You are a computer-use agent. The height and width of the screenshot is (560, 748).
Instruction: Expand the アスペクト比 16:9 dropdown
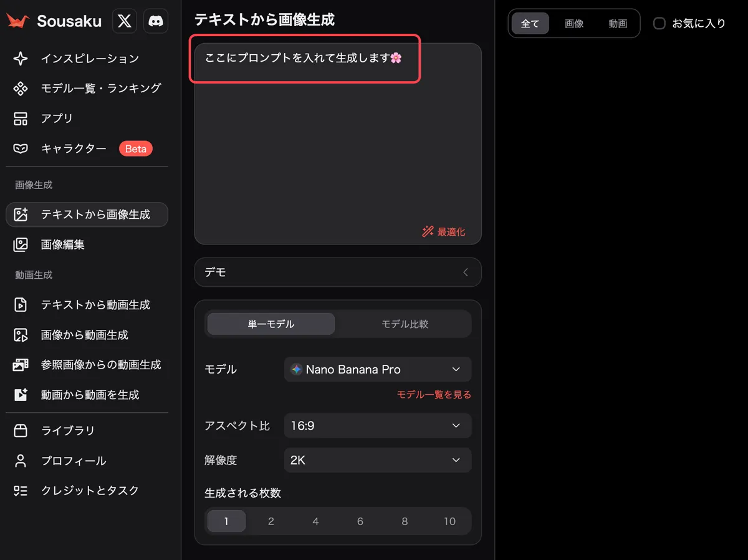pyautogui.click(x=378, y=426)
